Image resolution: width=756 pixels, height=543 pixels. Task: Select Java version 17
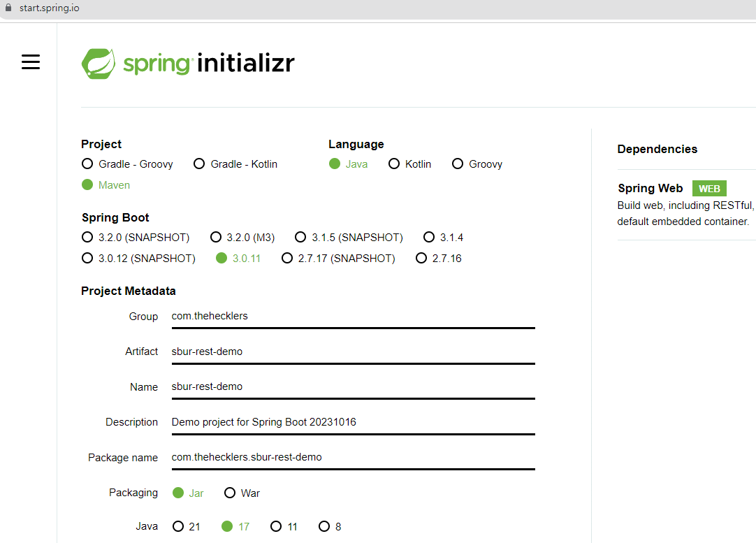pyautogui.click(x=235, y=526)
